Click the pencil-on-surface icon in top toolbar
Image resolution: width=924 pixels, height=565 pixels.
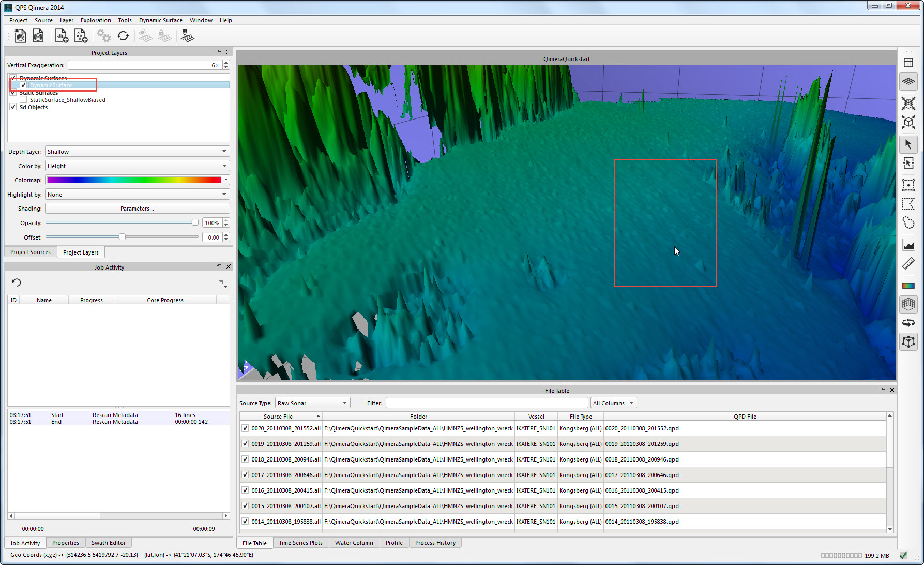coord(187,36)
